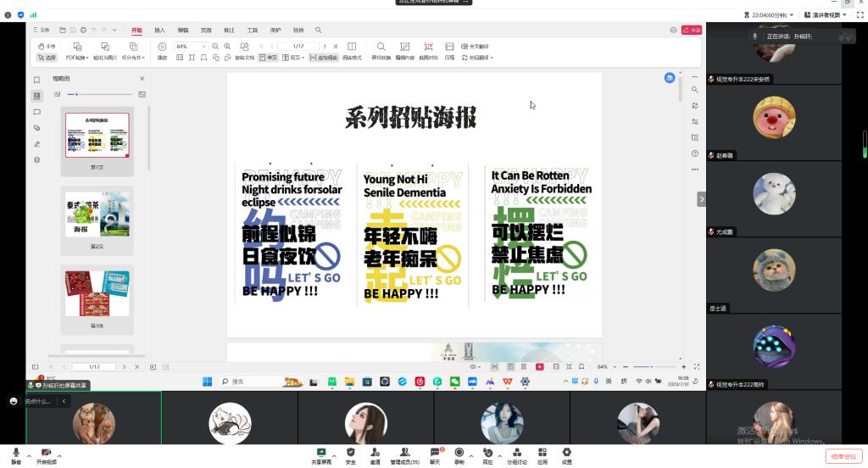Open the 聊天 chat icon in meeting bar
The image size is (868, 468).
435,453
